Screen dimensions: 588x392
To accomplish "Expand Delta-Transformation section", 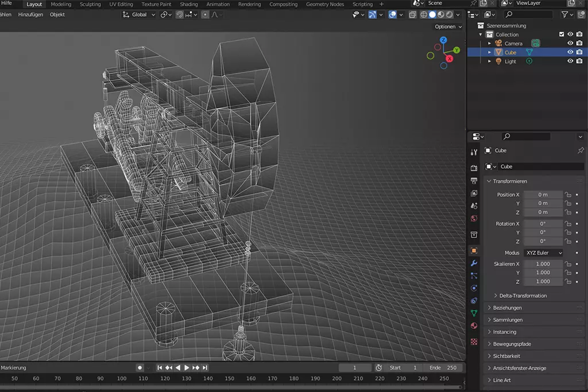I will point(523,296).
